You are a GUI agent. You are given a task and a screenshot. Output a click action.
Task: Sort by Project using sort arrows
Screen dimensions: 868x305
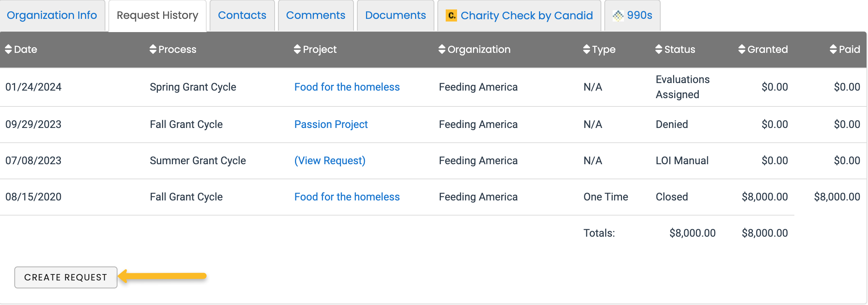tap(297, 49)
